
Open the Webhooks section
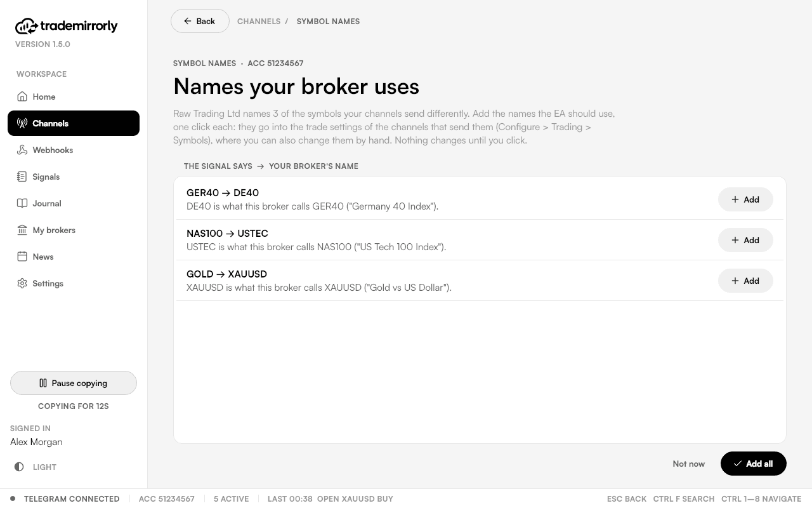pyautogui.click(x=74, y=150)
